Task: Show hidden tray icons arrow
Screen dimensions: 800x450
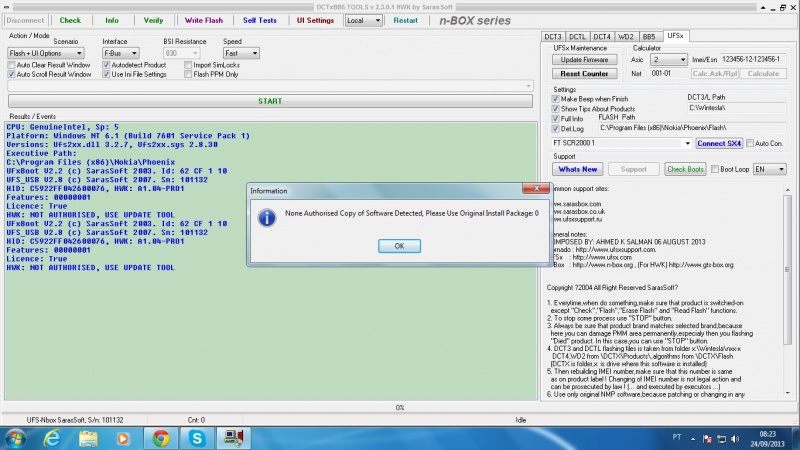Action: click(693, 439)
